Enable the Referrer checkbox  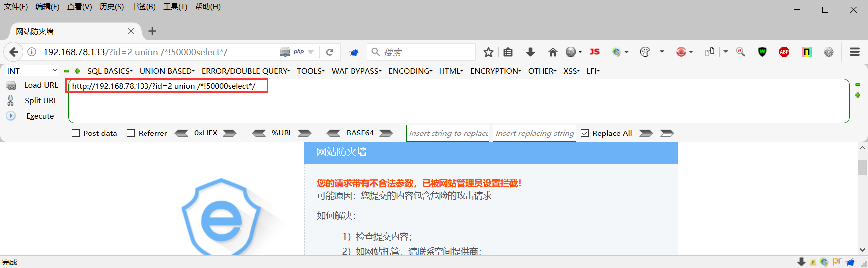tap(131, 133)
